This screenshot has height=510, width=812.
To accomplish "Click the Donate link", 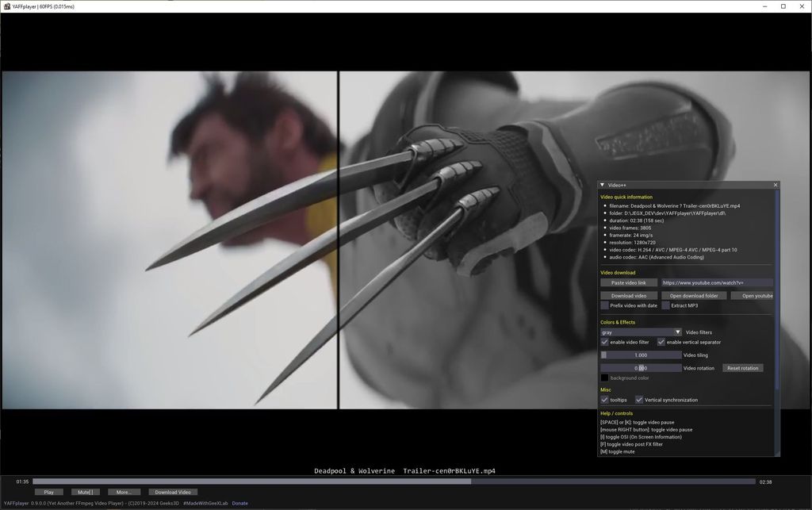I will coord(239,504).
